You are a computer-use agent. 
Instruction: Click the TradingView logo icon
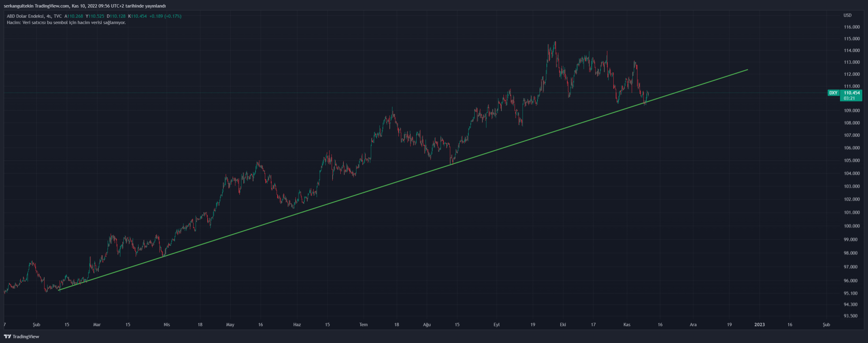tap(7, 337)
